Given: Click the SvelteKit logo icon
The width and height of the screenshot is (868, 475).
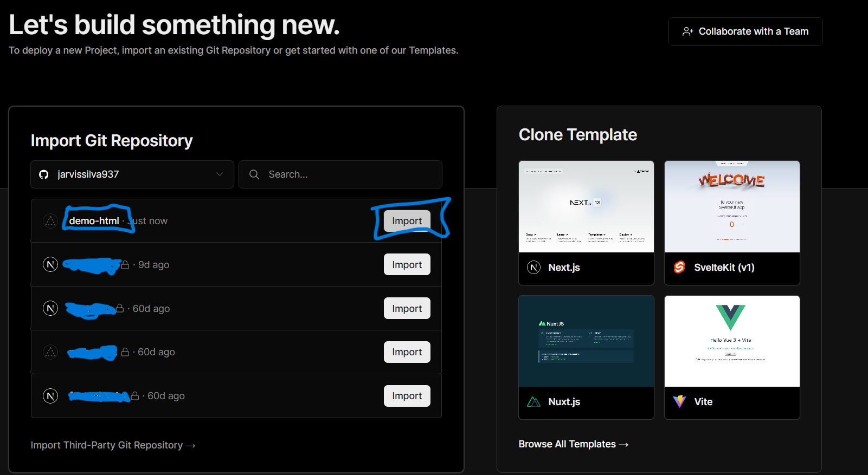Looking at the screenshot, I should pos(679,268).
